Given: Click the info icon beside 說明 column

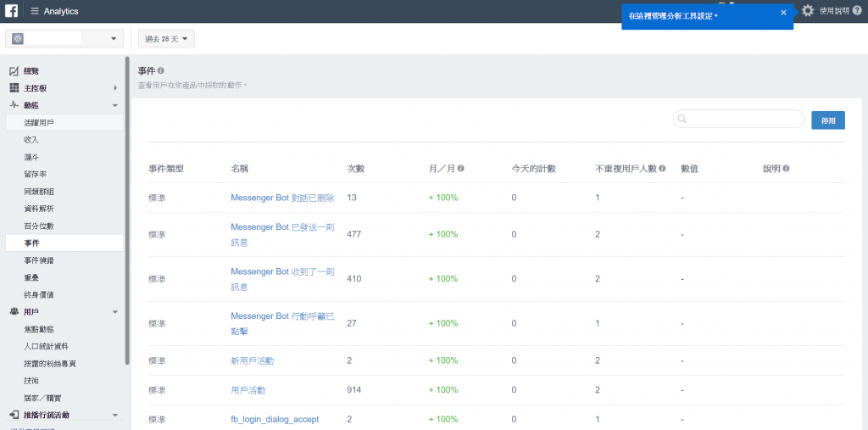Looking at the screenshot, I should click(786, 169).
